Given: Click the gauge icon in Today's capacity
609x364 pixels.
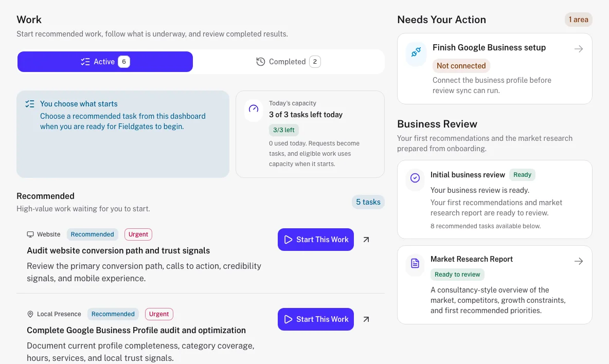Looking at the screenshot, I should tap(254, 108).
